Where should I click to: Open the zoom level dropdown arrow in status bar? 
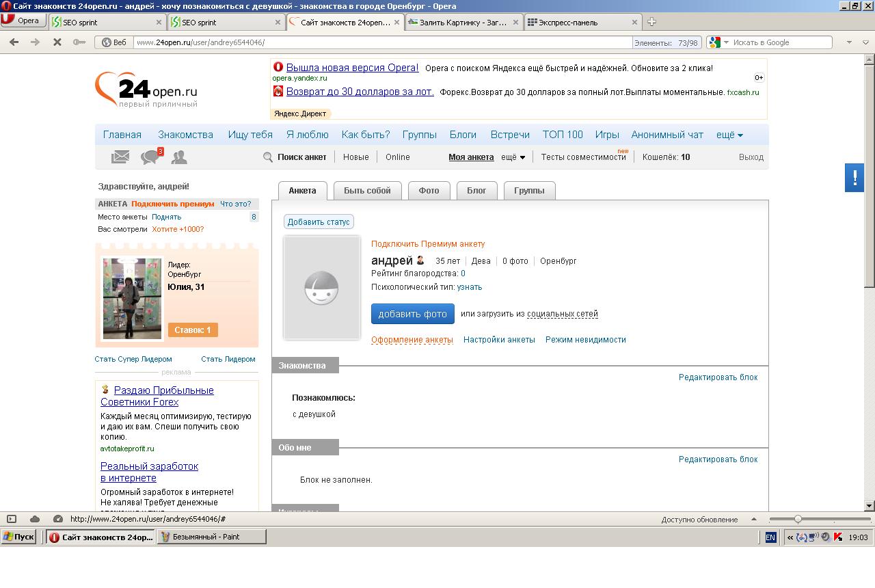coord(755,519)
